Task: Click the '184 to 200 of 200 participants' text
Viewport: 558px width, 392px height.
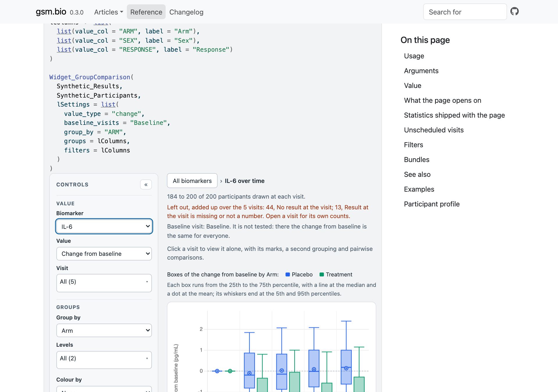Action: click(236, 197)
